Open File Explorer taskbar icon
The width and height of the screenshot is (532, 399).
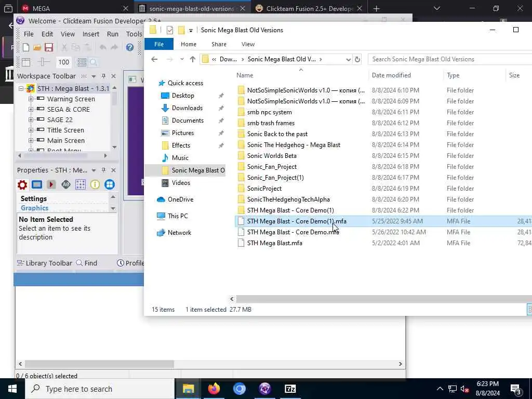[188, 389]
